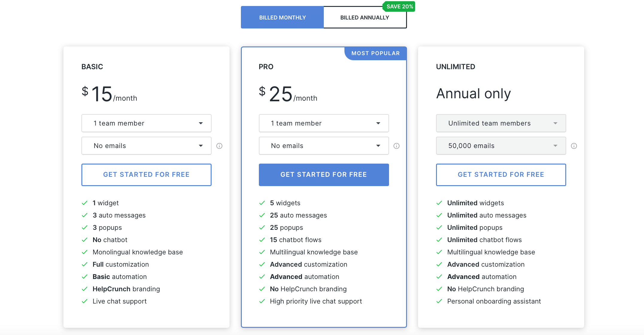Click 'Basic automation' feature text
644x335 pixels.
coord(120,277)
